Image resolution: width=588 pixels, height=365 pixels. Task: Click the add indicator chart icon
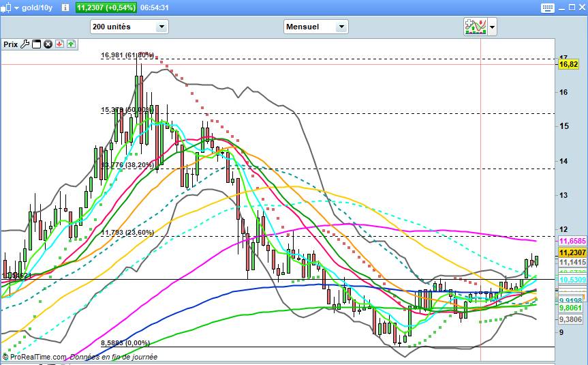(474, 27)
